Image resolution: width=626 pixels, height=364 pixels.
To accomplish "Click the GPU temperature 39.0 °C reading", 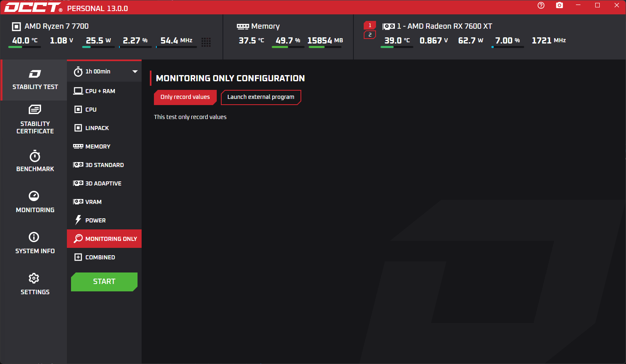I will click(397, 41).
